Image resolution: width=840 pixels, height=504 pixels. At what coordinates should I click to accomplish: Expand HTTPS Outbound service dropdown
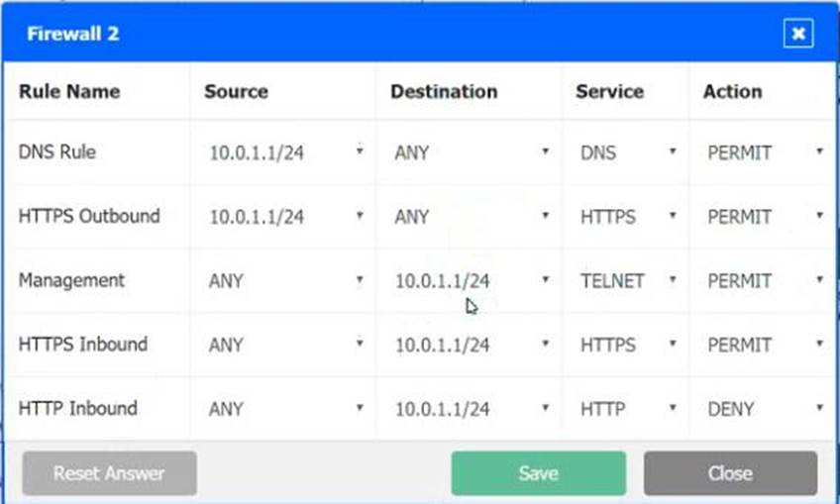(x=628, y=217)
